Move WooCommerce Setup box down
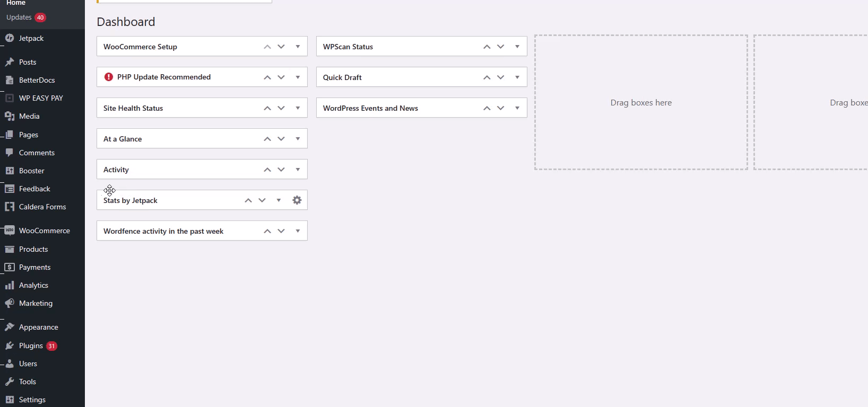Image resolution: width=868 pixels, height=407 pixels. (281, 47)
